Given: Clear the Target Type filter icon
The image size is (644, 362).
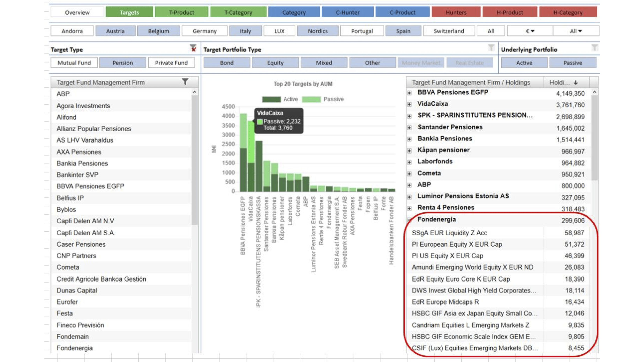Looking at the screenshot, I should pyautogui.click(x=193, y=48).
